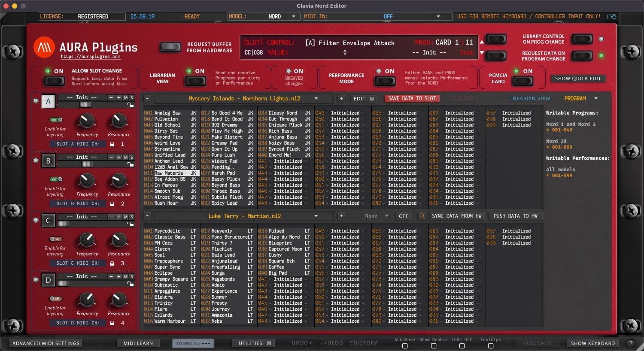Click the AURA Plugins logo icon
This screenshot has width=644, height=351.
click(x=44, y=47)
